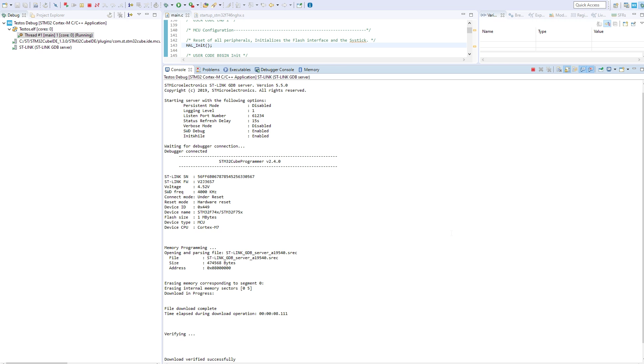Click the green Run launch icon
The image size is (644, 364).
(x=179, y=5)
